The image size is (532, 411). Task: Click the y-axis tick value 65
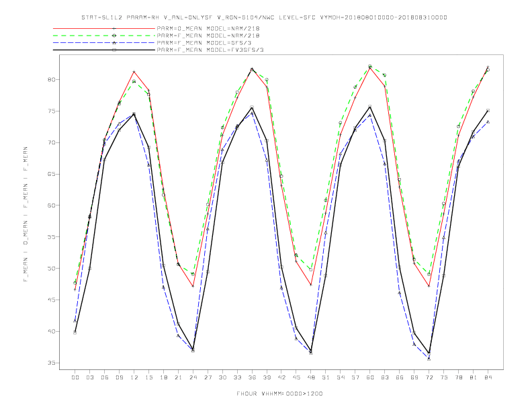click(51, 175)
